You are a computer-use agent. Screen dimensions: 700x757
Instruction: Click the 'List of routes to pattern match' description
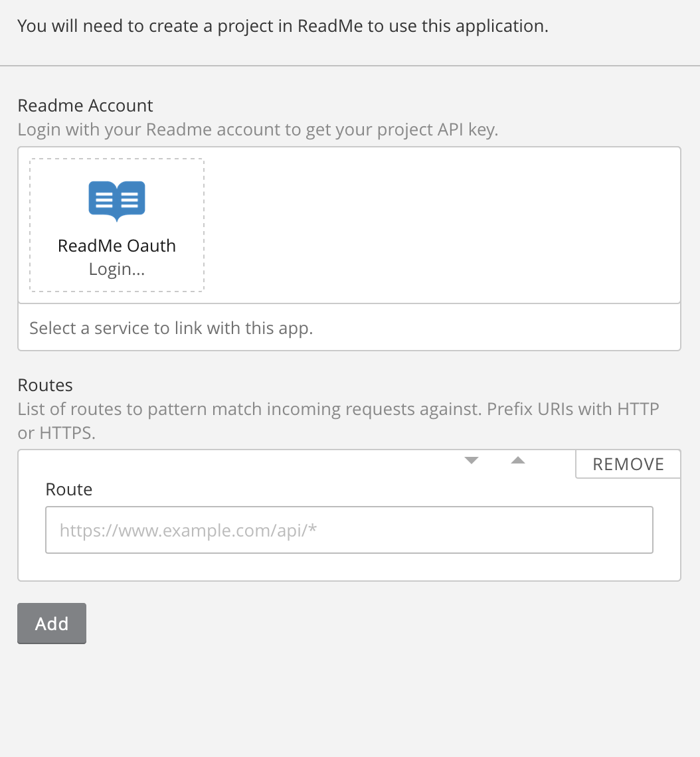click(x=339, y=421)
